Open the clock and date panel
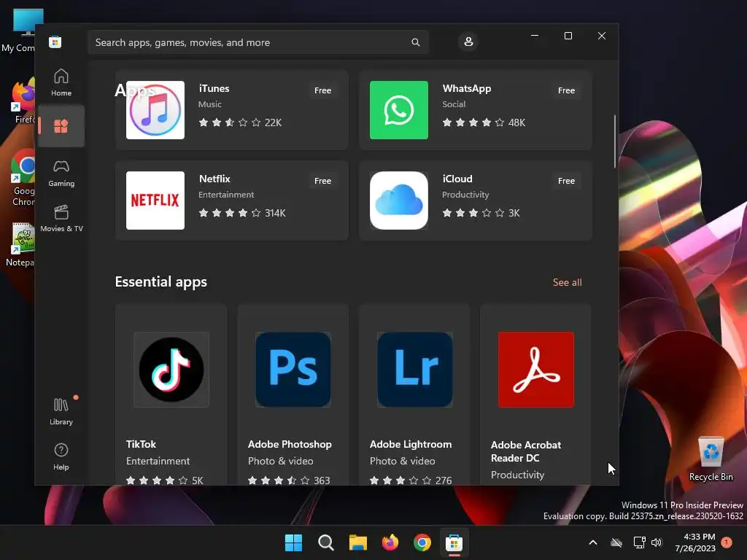The height and width of the screenshot is (560, 747). coord(695,542)
